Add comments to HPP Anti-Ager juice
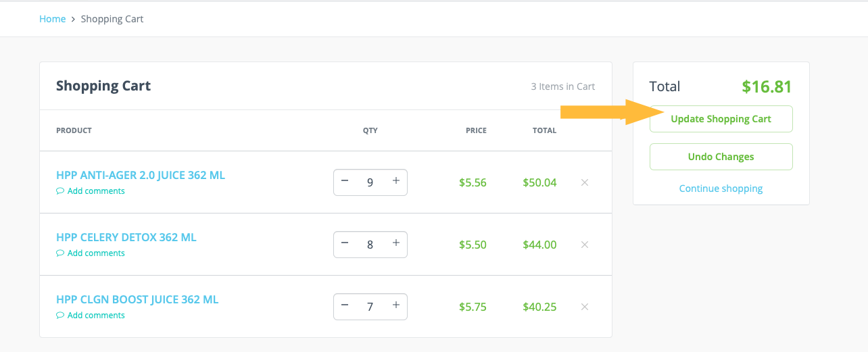The width and height of the screenshot is (868, 352). click(95, 191)
